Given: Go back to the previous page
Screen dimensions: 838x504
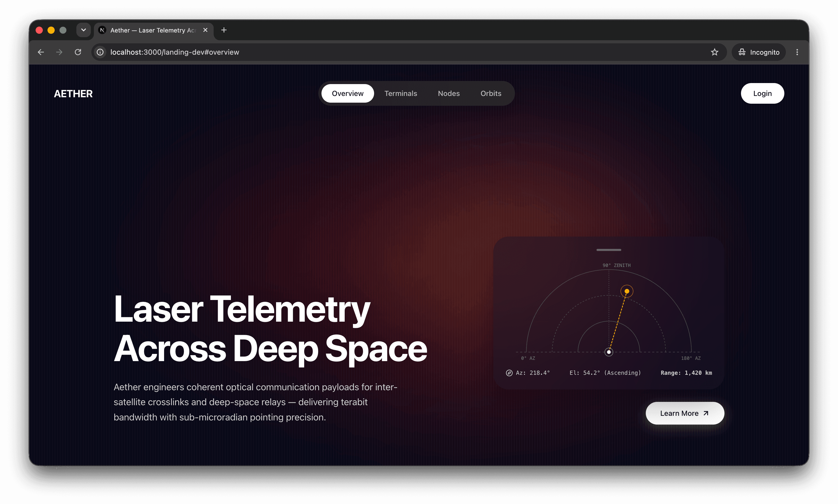Looking at the screenshot, I should tap(41, 52).
